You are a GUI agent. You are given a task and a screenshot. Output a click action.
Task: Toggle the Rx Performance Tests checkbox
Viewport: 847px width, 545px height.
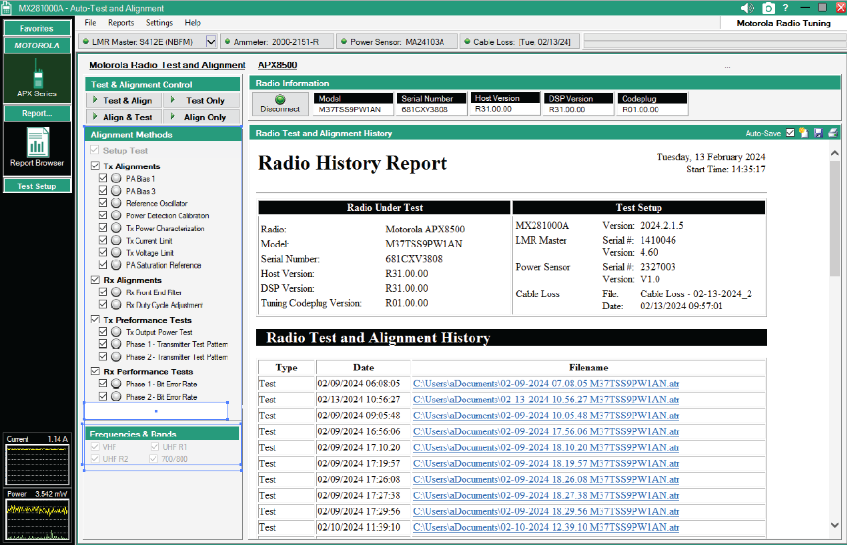95,371
